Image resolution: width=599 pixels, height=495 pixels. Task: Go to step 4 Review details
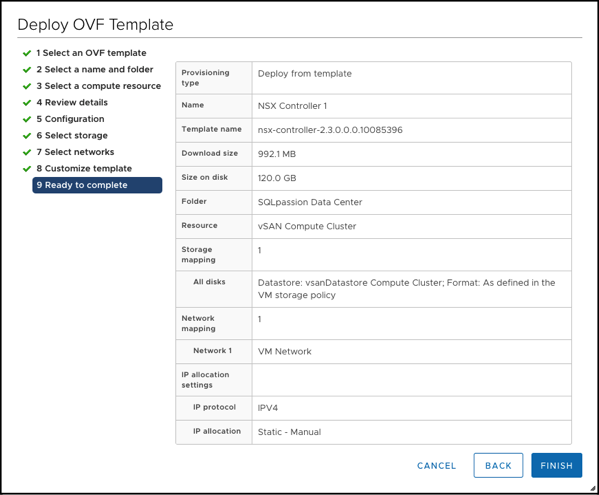pyautogui.click(x=72, y=102)
